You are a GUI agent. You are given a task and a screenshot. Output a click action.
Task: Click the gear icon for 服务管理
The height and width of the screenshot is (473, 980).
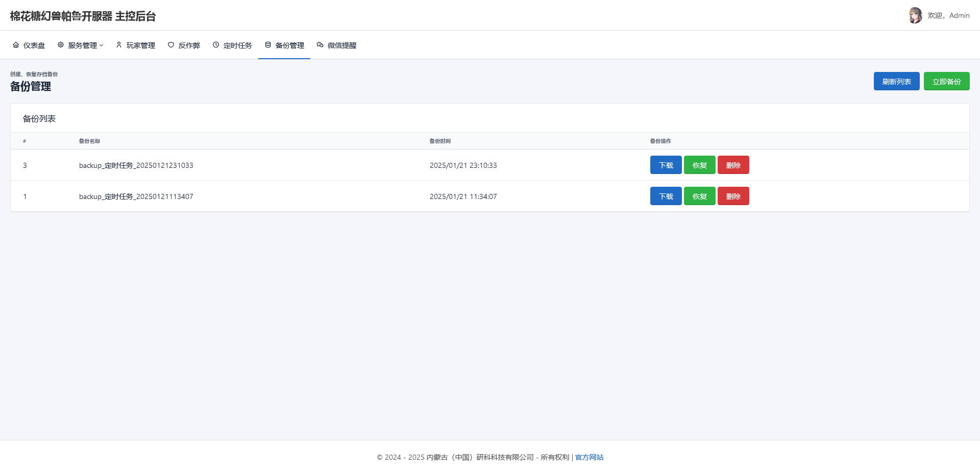[60, 45]
